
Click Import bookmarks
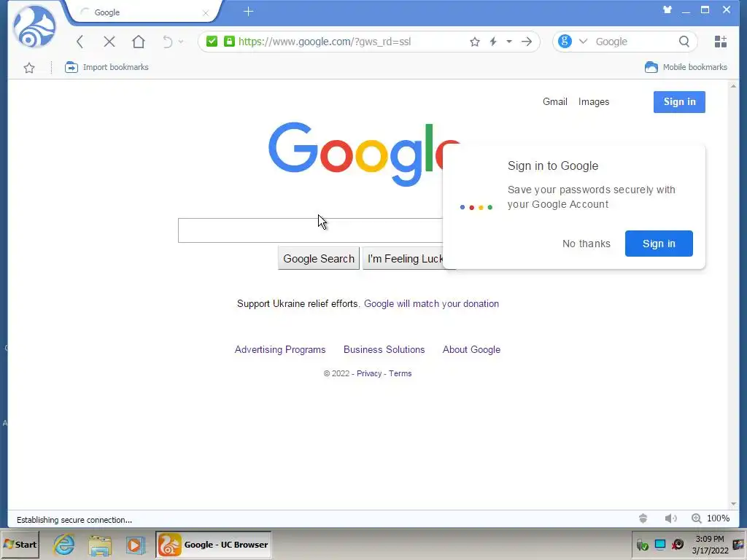(107, 67)
